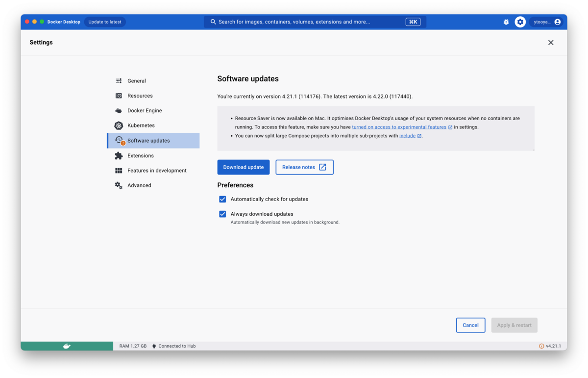
Task: Click Update to latest pill button
Action: click(105, 22)
